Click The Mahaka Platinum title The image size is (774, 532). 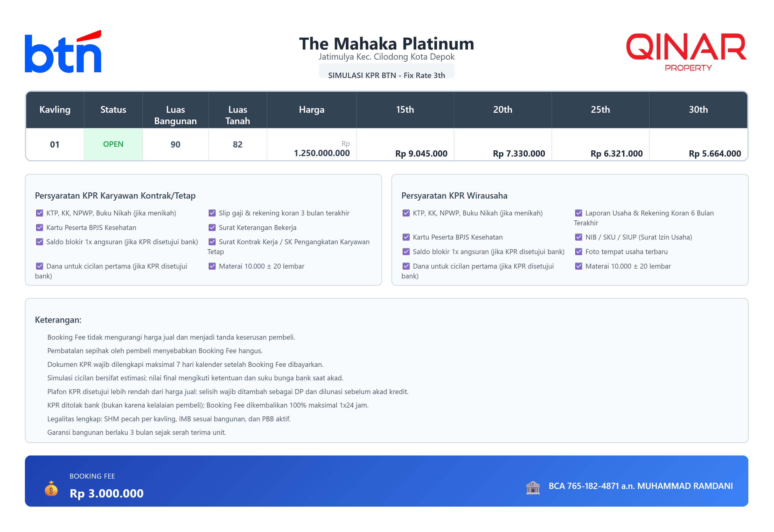pyautogui.click(x=386, y=44)
